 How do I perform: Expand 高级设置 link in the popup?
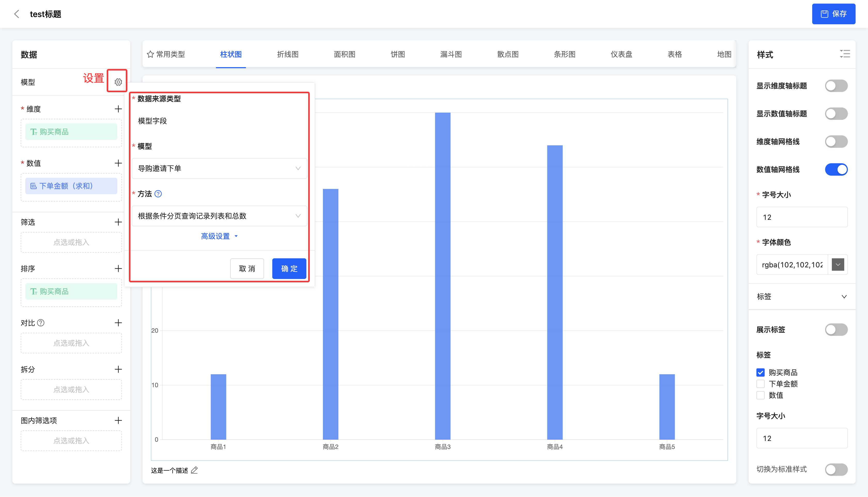tap(219, 236)
